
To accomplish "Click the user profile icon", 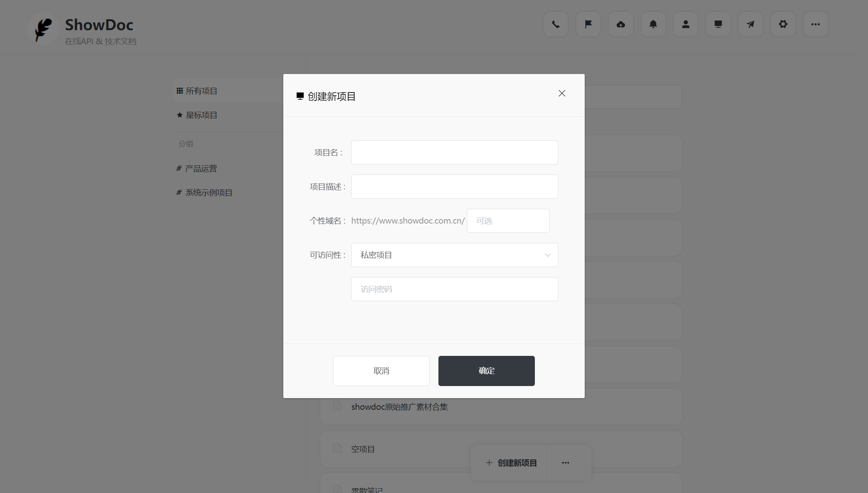I will 686,24.
